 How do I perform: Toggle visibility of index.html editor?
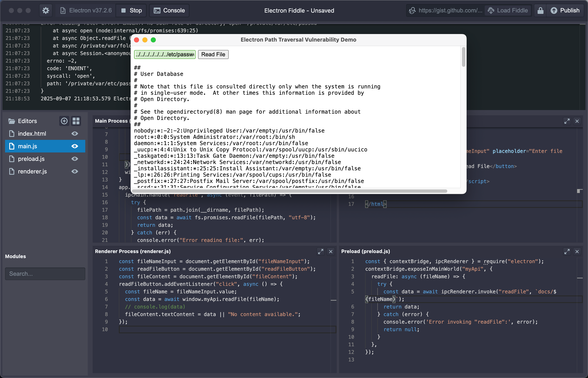click(75, 134)
